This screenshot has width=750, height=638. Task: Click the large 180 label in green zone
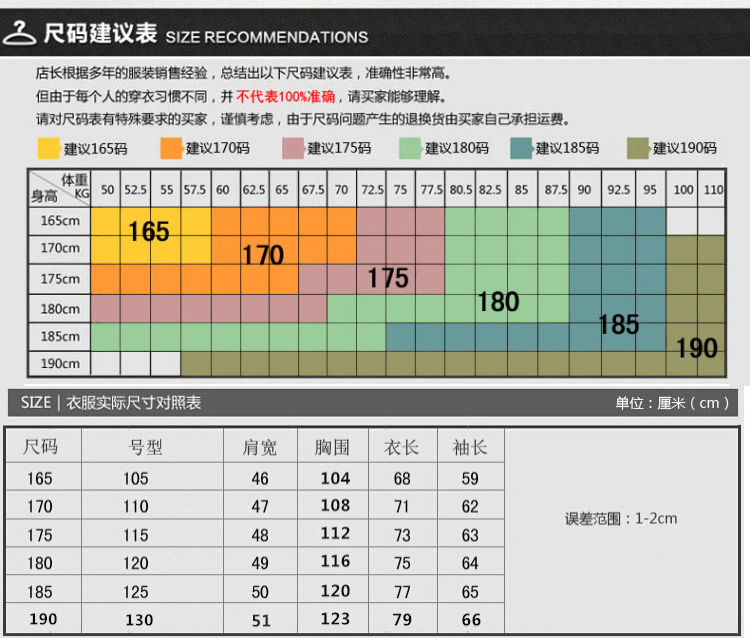[x=498, y=301]
